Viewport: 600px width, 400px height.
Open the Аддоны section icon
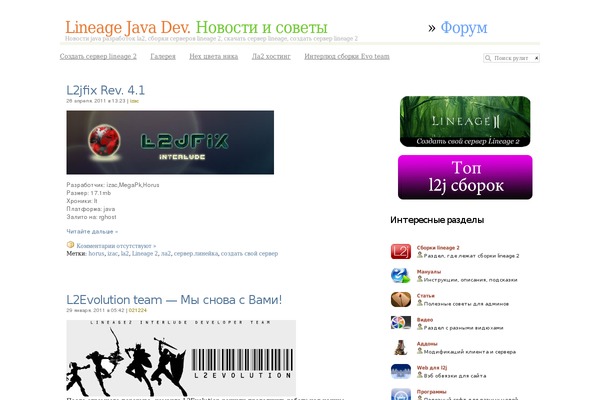tap(401, 347)
